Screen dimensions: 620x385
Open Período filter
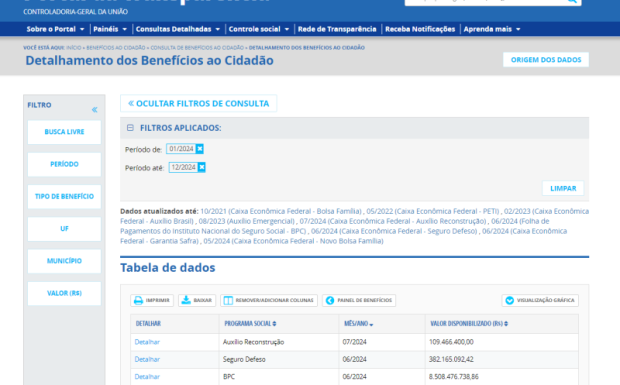click(64, 164)
